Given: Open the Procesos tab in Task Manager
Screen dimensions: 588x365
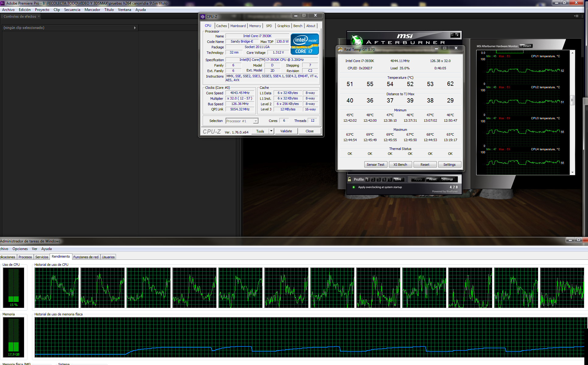Looking at the screenshot, I should point(25,257).
